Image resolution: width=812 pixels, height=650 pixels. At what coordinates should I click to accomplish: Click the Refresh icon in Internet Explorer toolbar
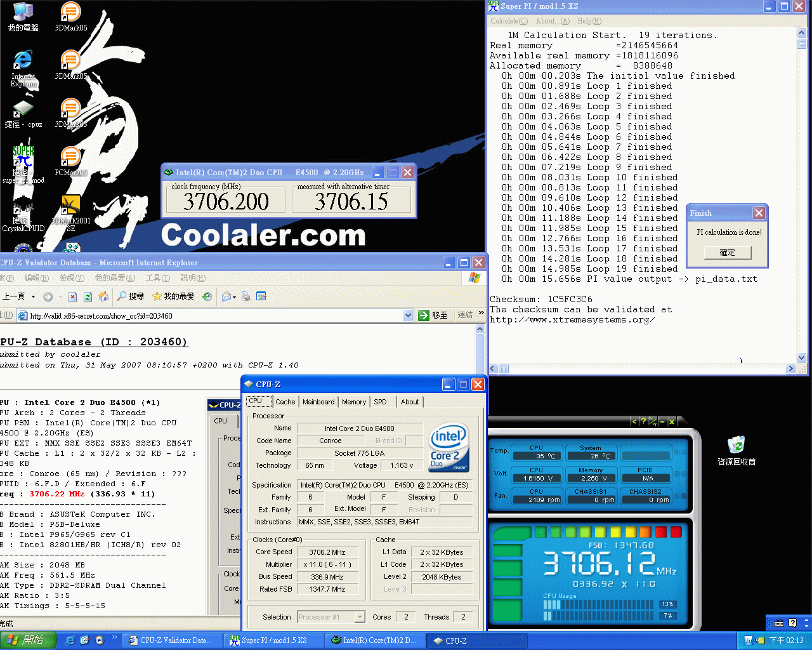click(x=88, y=296)
